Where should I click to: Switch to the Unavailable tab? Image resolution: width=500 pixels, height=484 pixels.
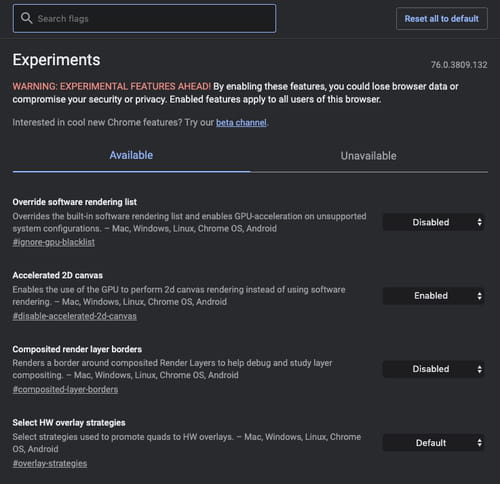369,156
